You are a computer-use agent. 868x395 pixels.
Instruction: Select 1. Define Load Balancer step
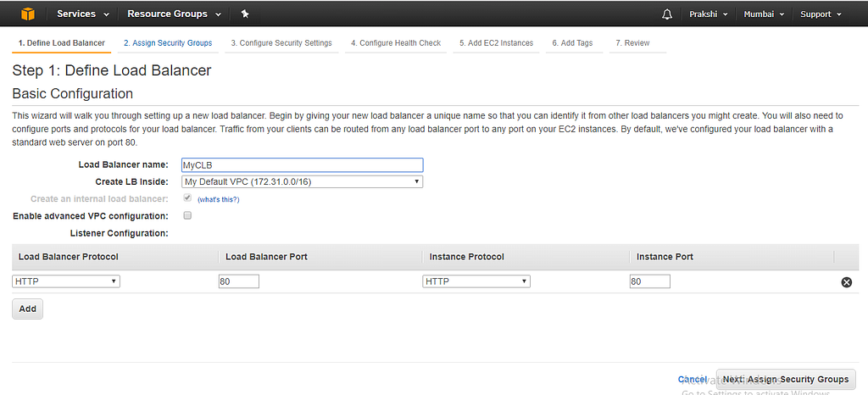point(61,43)
